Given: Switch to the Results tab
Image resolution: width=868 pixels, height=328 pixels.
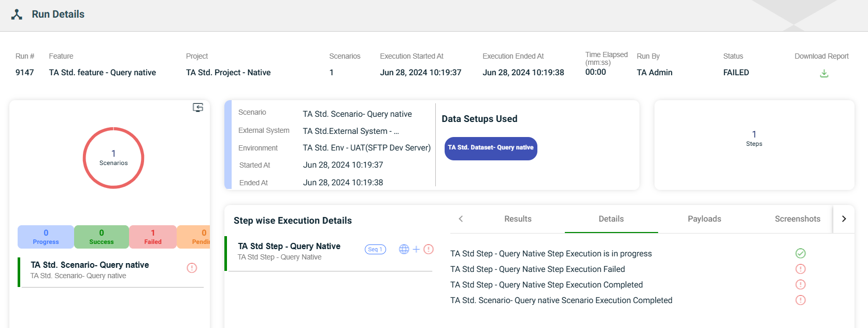Looking at the screenshot, I should (518, 219).
